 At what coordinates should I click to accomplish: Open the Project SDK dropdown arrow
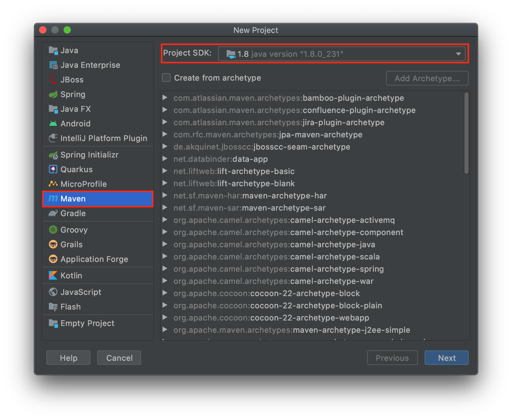[458, 54]
